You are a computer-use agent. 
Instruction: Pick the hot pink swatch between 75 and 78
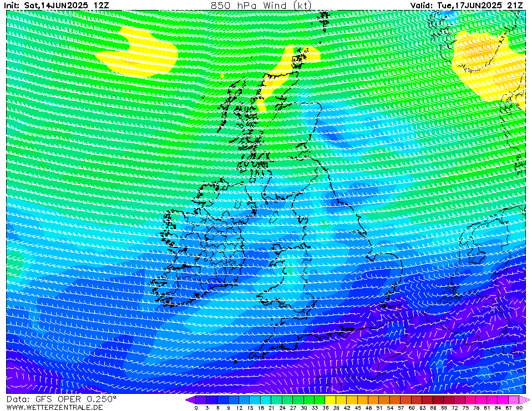point(470,400)
